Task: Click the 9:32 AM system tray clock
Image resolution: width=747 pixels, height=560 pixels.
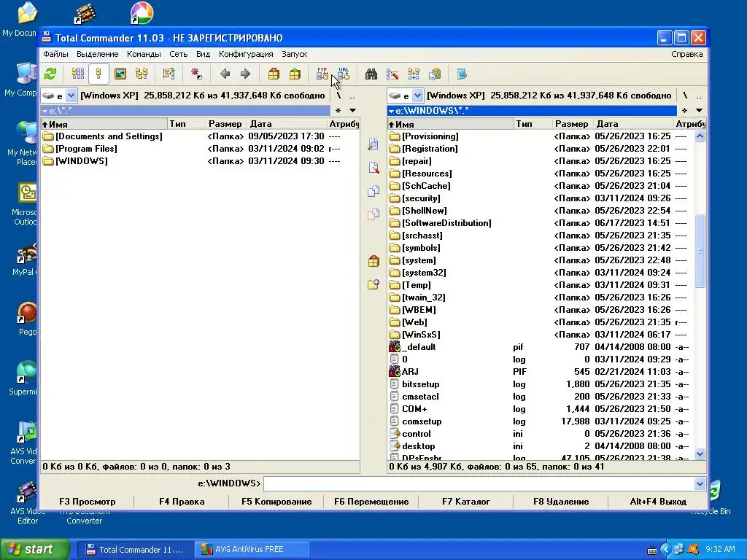Action: (720, 550)
